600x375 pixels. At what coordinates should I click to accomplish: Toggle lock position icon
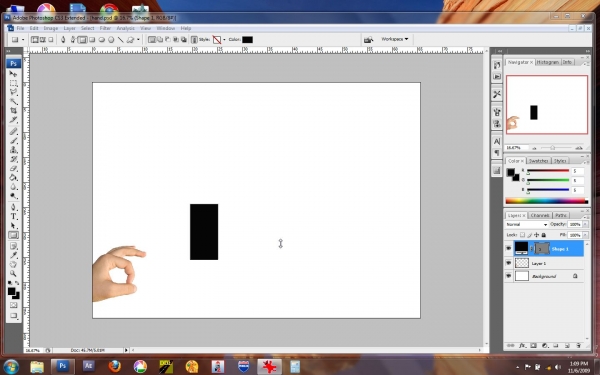tap(536, 235)
